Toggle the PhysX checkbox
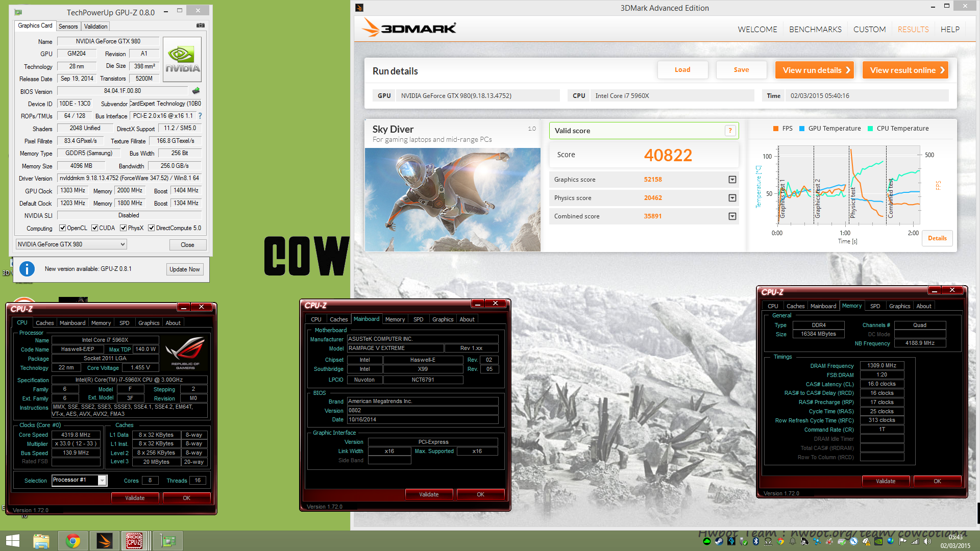The width and height of the screenshot is (980, 551). [123, 228]
